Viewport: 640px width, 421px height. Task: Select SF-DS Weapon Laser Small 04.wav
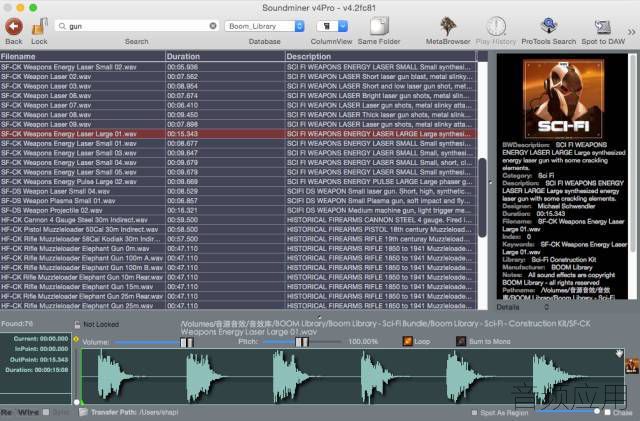pyautogui.click(x=238, y=192)
